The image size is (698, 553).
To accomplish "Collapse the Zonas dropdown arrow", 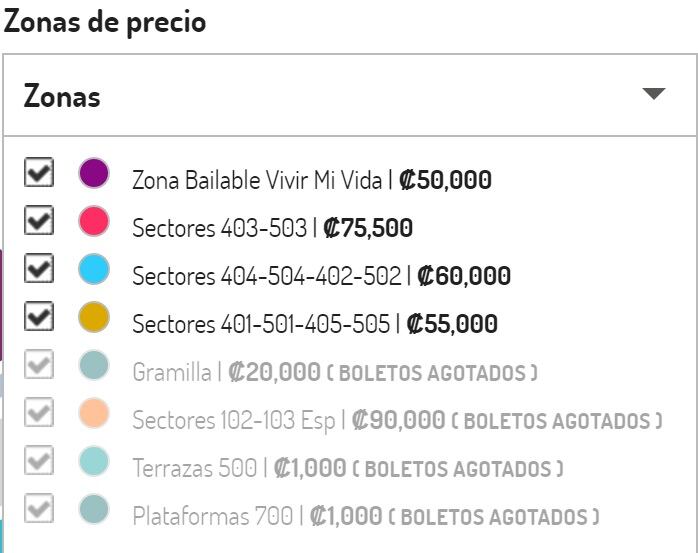I will pyautogui.click(x=653, y=94).
